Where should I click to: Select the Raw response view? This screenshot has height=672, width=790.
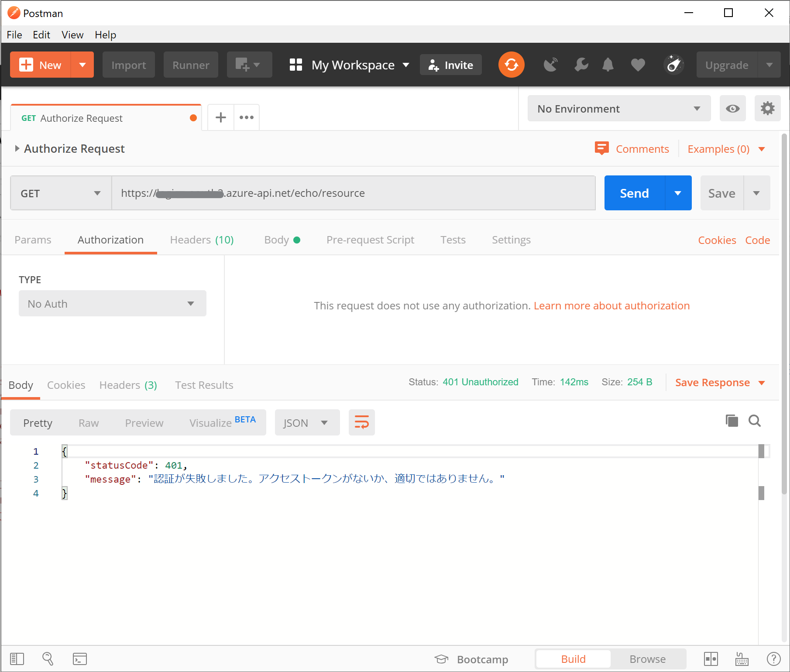click(x=89, y=423)
